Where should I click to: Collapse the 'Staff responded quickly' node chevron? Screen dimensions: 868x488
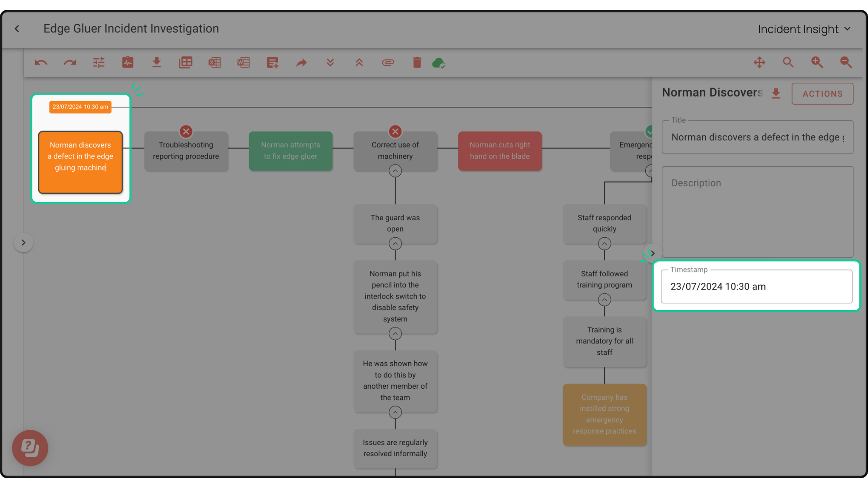pos(605,243)
